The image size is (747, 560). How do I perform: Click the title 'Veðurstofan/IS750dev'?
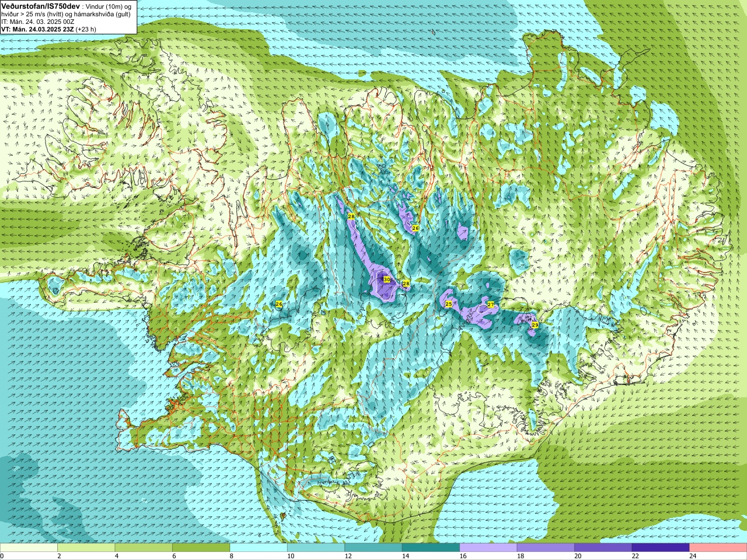(40, 6)
